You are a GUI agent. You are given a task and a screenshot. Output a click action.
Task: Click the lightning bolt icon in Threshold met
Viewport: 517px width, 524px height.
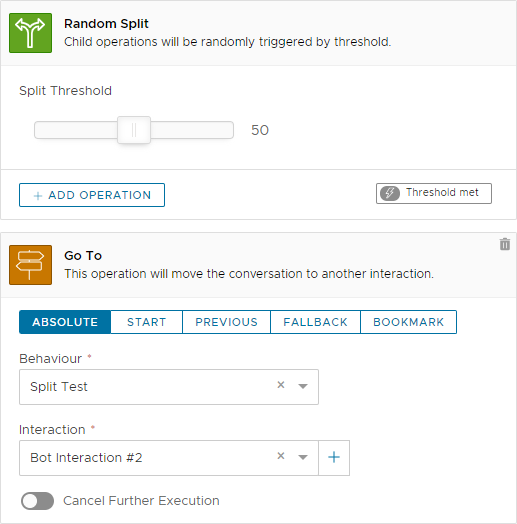pos(390,193)
